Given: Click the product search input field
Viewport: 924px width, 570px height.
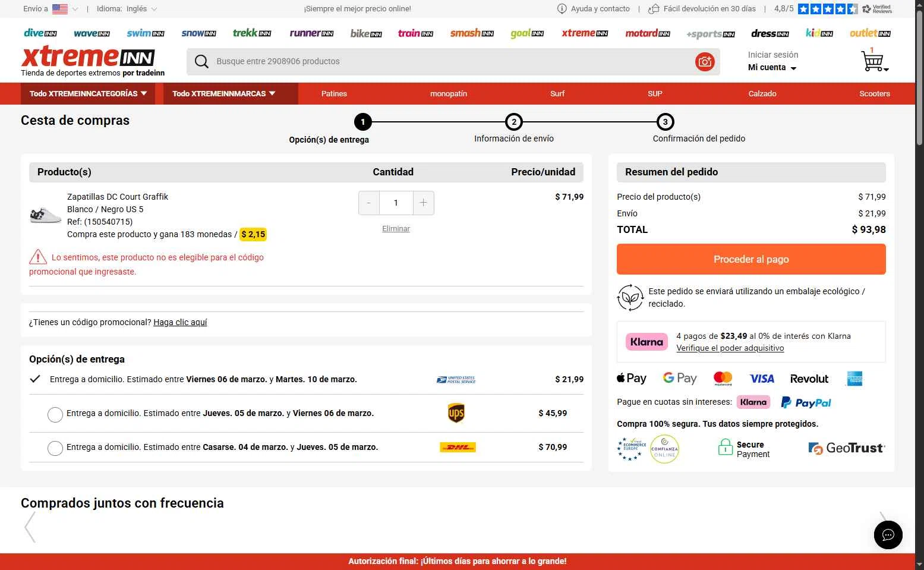Looking at the screenshot, I should (453, 61).
